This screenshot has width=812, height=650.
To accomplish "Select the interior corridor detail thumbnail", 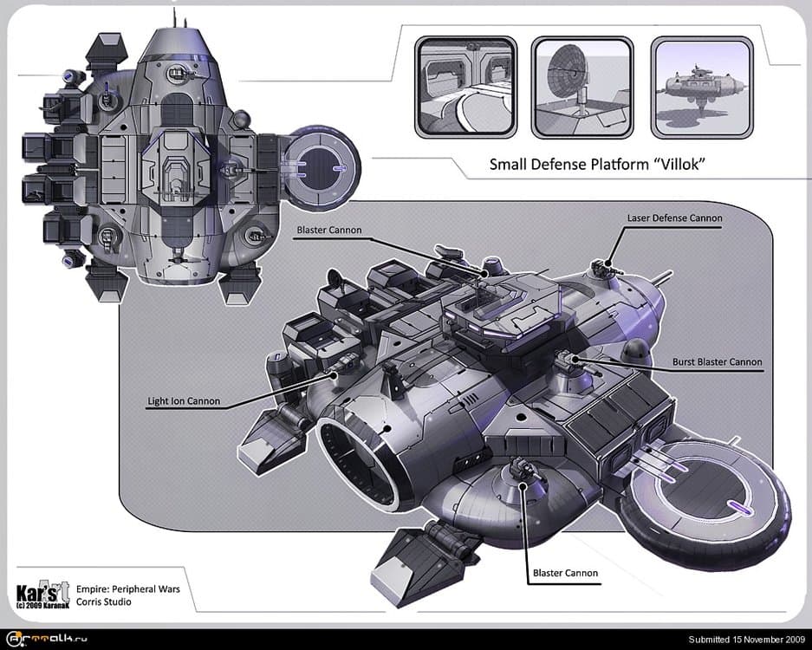I will click(465, 86).
